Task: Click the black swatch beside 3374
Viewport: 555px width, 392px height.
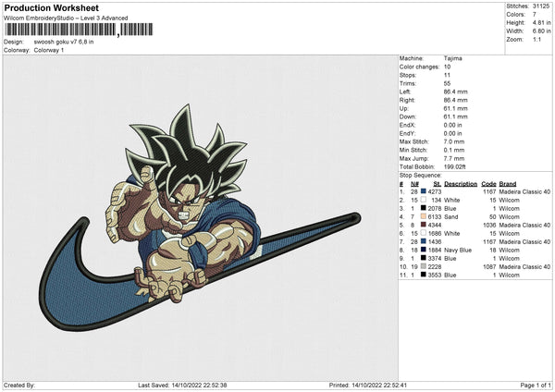Action: point(424,258)
